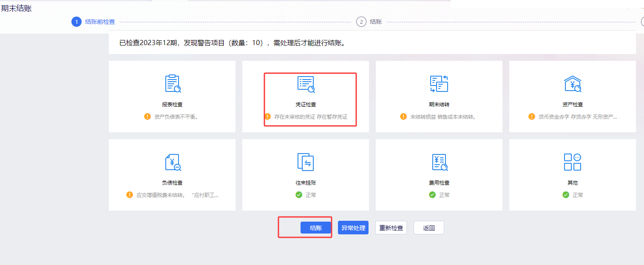Open the 报表检查 report check icon
This screenshot has height=265, width=644.
pyautogui.click(x=173, y=83)
